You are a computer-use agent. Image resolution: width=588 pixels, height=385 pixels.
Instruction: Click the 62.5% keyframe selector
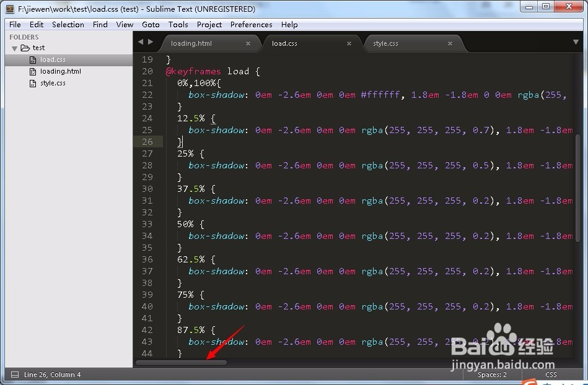[191, 259]
